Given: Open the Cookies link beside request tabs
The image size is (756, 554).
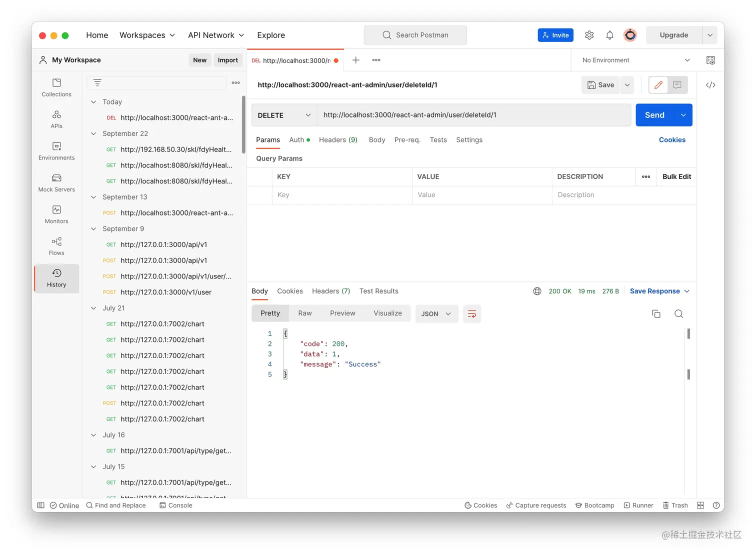Looking at the screenshot, I should coord(672,140).
